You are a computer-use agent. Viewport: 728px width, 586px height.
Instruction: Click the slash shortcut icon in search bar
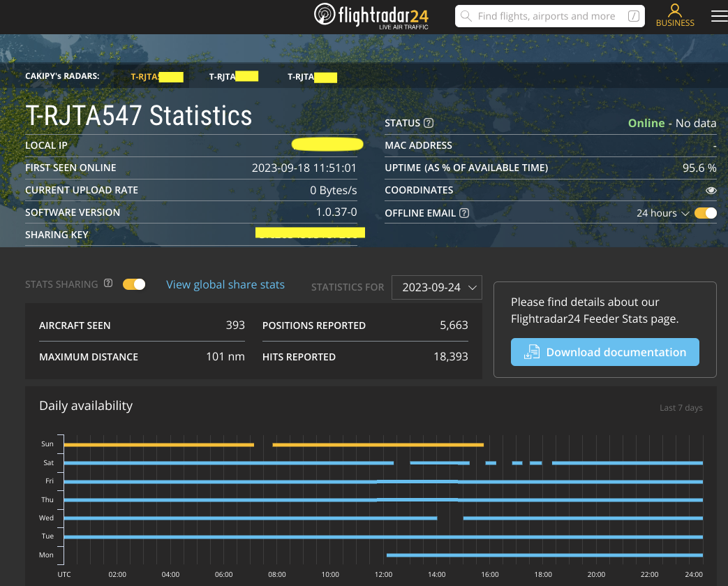pyautogui.click(x=633, y=15)
